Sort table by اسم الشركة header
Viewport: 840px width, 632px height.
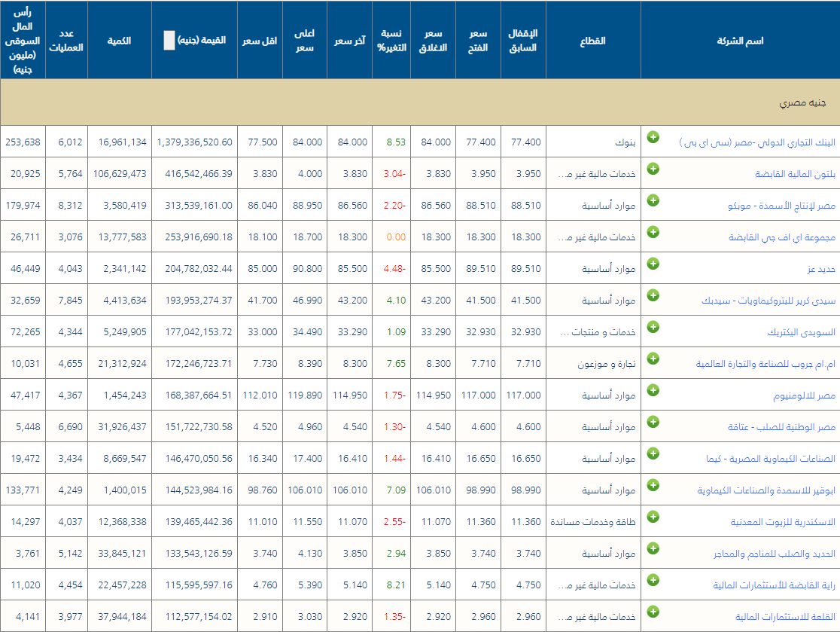(739, 41)
